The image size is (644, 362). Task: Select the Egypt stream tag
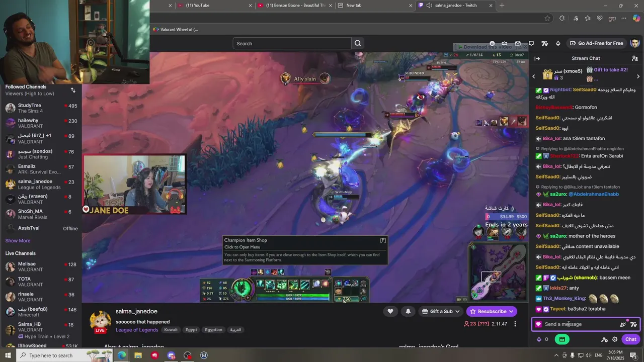click(x=191, y=330)
